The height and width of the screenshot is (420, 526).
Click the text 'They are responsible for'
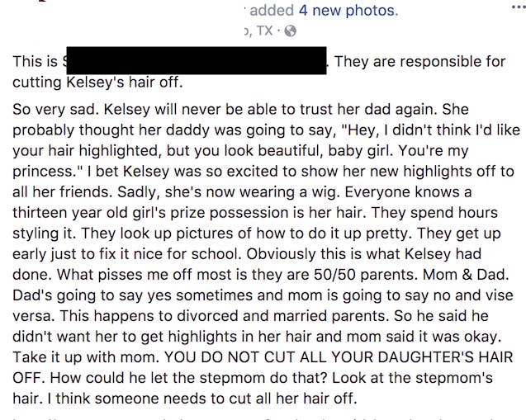tap(419, 62)
